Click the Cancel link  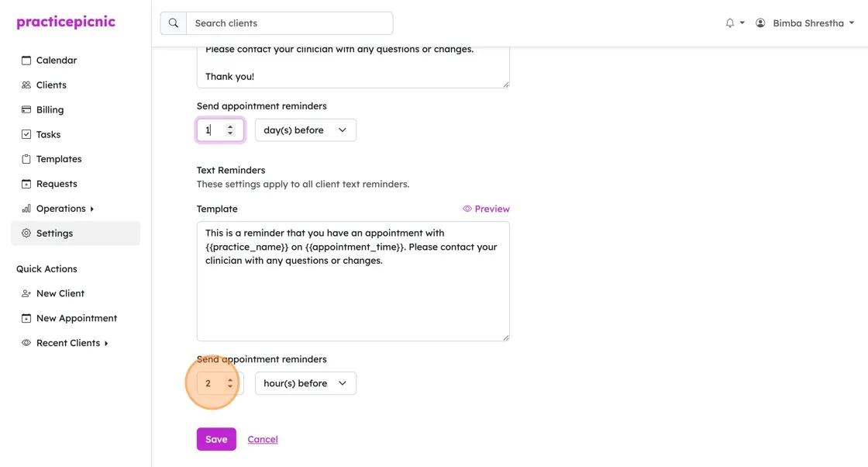click(x=263, y=439)
